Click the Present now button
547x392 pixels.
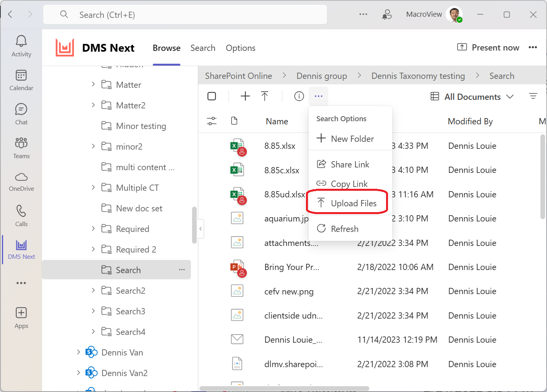point(488,47)
